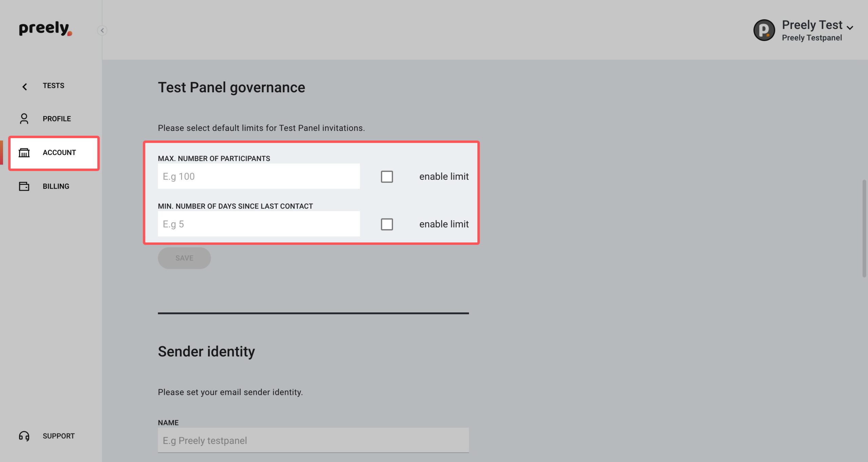
Task: Click the Support headset icon
Action: 24,436
